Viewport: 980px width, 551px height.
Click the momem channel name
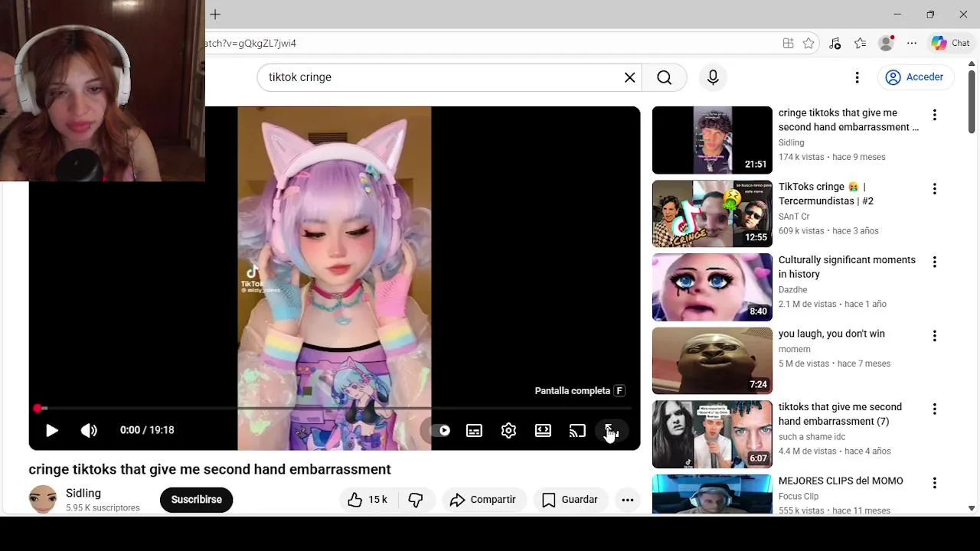[x=794, y=349]
